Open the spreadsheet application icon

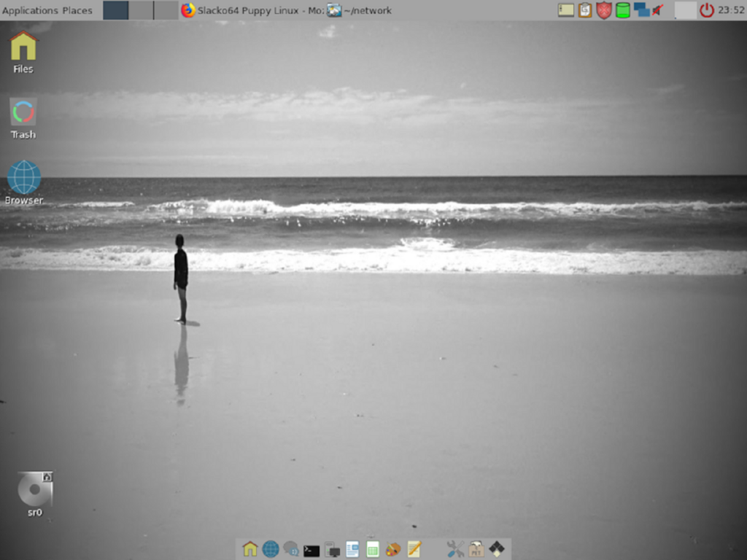point(372,549)
